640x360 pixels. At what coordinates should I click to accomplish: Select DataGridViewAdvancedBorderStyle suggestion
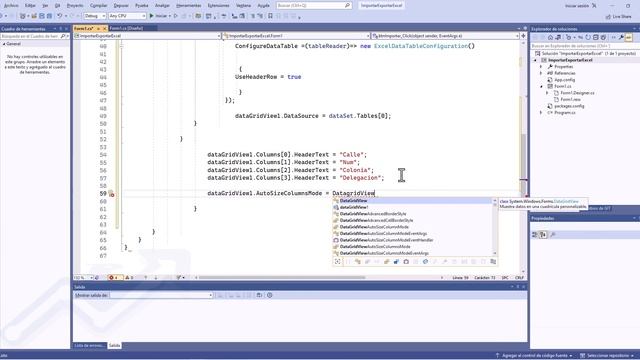coord(412,214)
